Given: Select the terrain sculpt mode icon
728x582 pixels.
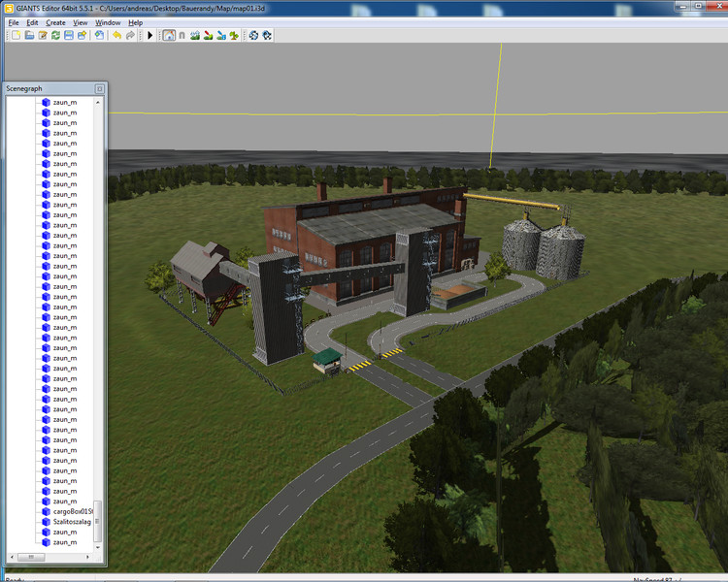Looking at the screenshot, I should pos(195,35).
